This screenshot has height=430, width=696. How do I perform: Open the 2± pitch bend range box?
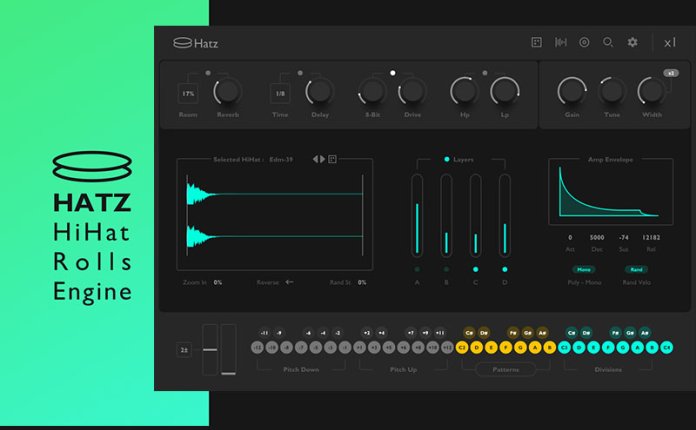pyautogui.click(x=184, y=350)
